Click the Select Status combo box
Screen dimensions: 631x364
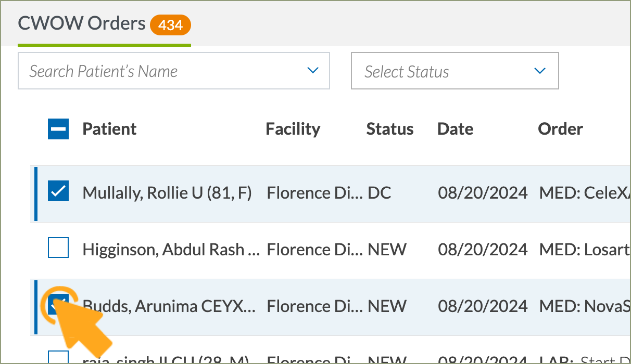[x=443, y=71]
